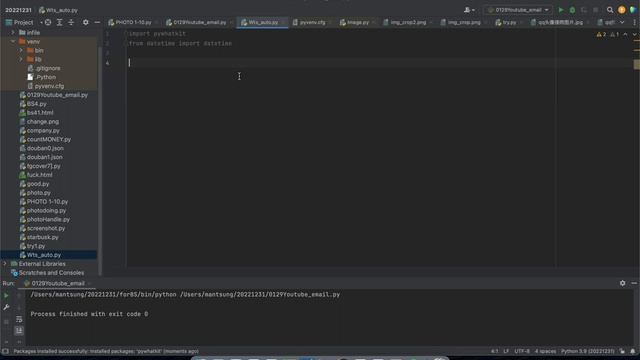Open the user account icon menu
The width and height of the screenshot is (640, 360).
(469, 10)
